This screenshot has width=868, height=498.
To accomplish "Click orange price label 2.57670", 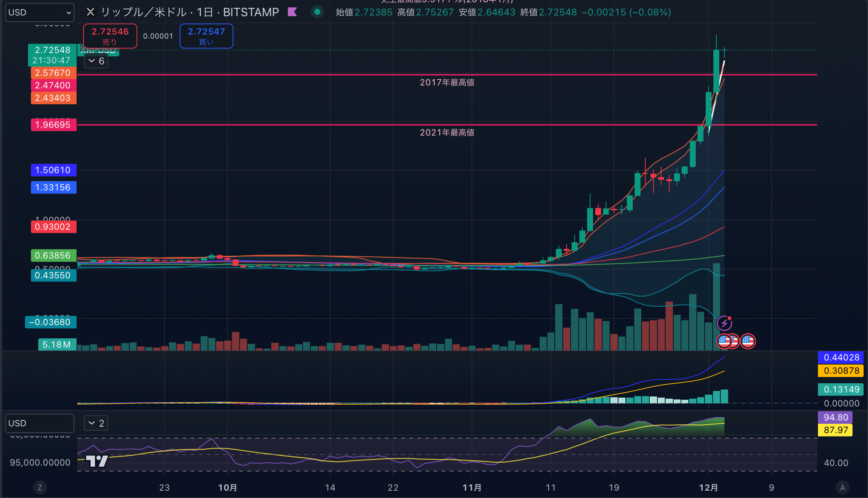I will click(53, 73).
